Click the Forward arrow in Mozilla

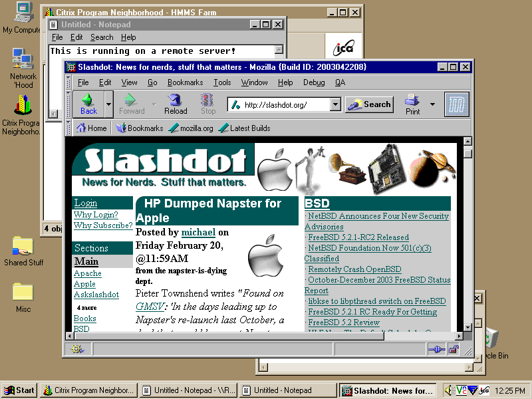pos(132,104)
